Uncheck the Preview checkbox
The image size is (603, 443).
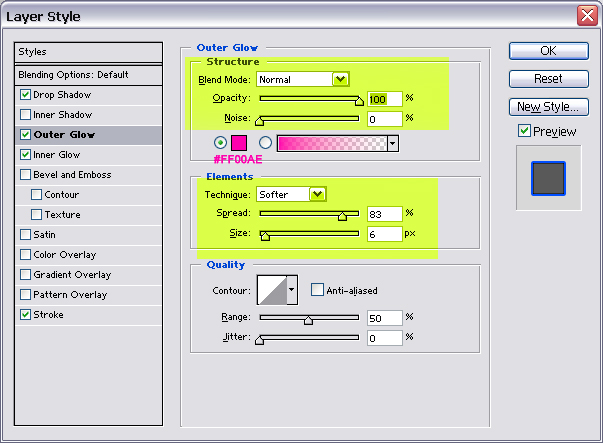click(x=524, y=131)
